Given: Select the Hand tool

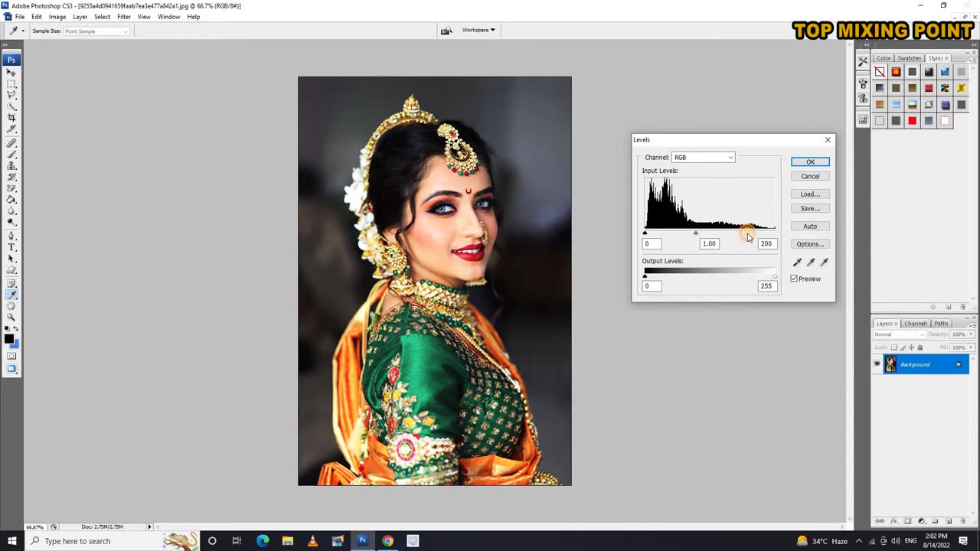Looking at the screenshot, I should tap(11, 305).
